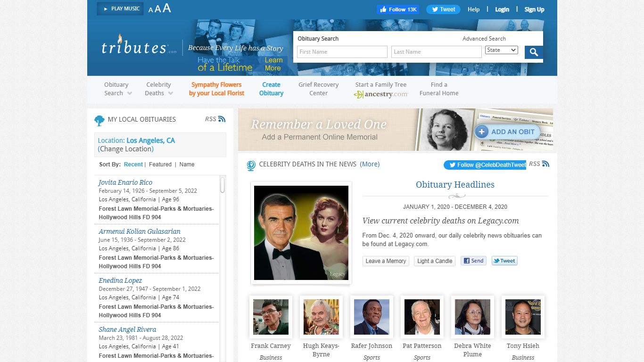Select the smallest text size A
Viewport: 644px width, 362px height.
151,10
